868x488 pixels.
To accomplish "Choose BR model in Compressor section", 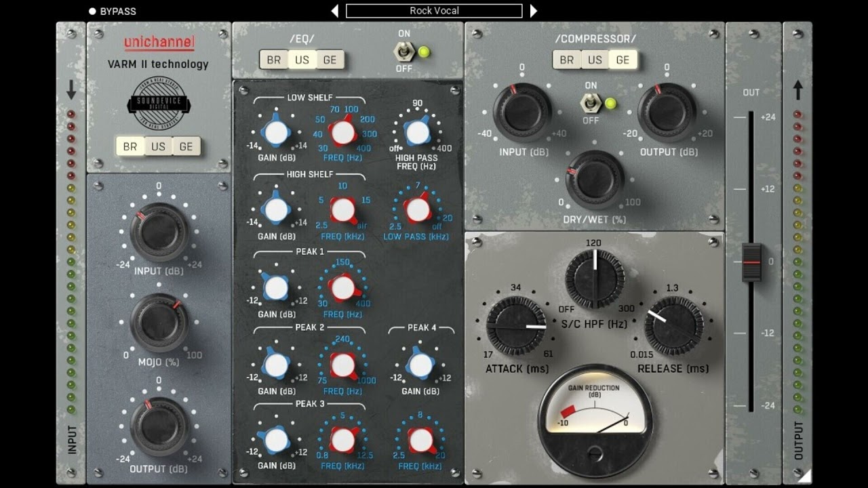I will coord(567,60).
